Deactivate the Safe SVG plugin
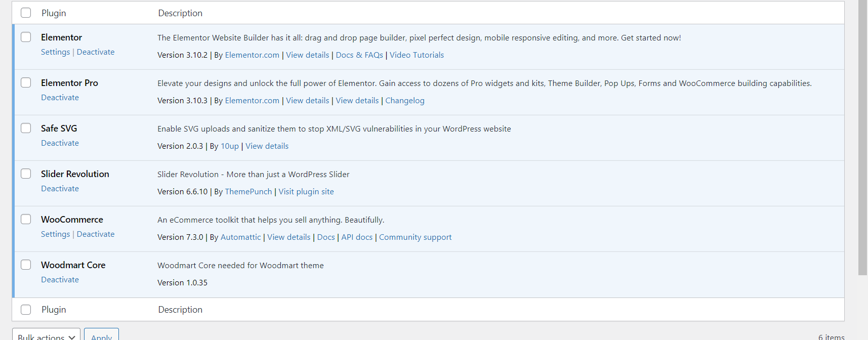Screen dimensions: 868x340 click(60, 143)
